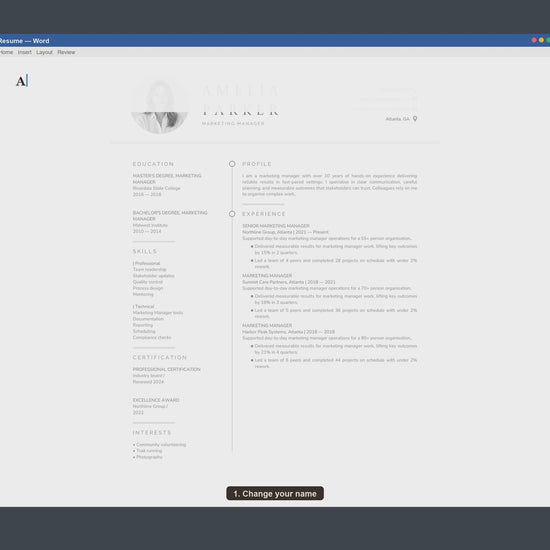Click the EXPERIENCE section heading
The image size is (550, 550).
click(264, 214)
